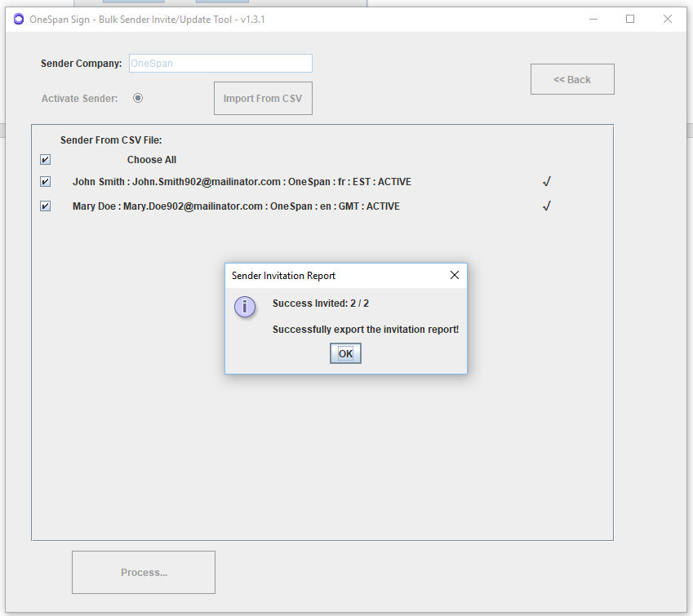
Task: Click success checkmark on John Smith row
Action: pos(547,182)
